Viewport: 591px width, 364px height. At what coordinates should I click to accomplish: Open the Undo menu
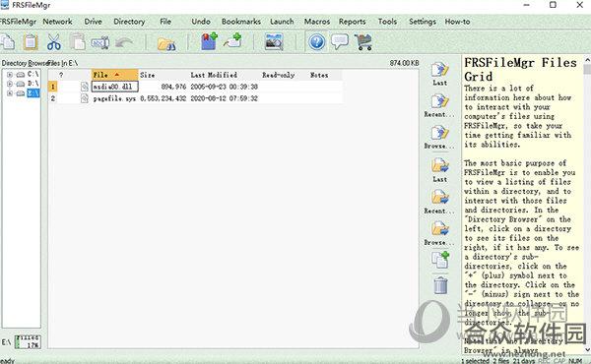point(201,22)
